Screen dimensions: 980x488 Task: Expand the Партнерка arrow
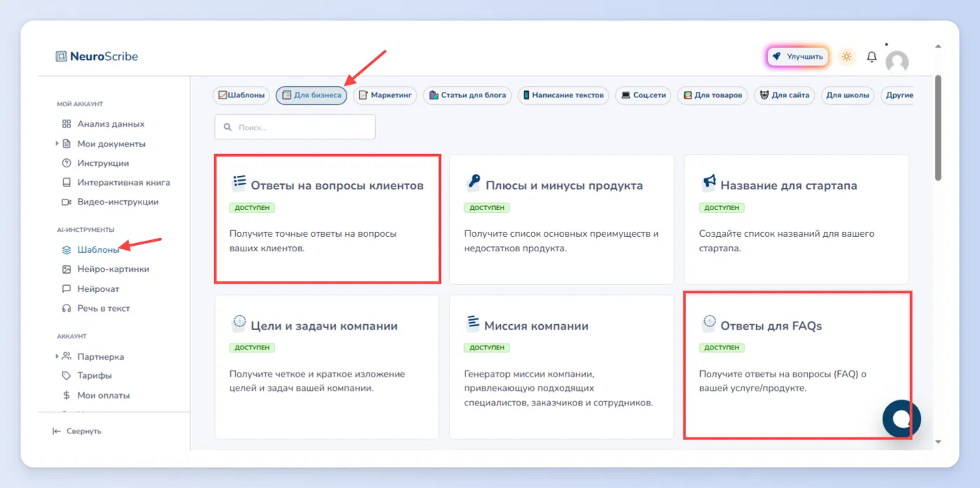pos(57,356)
